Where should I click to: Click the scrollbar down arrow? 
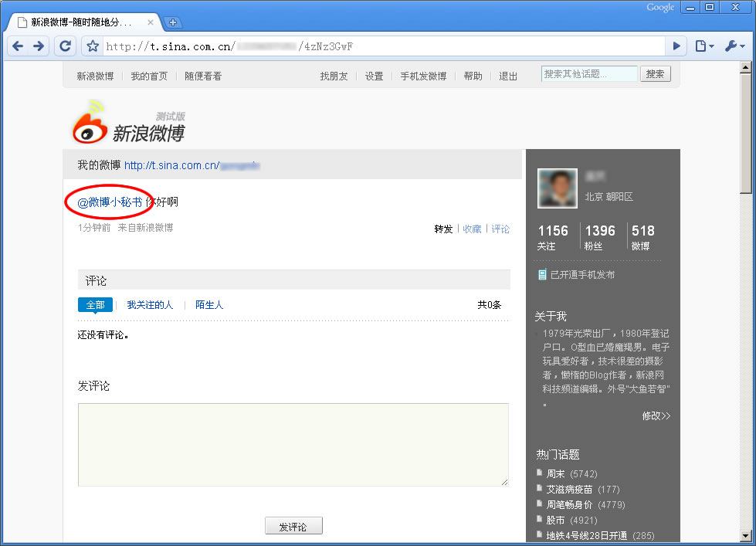click(746, 535)
